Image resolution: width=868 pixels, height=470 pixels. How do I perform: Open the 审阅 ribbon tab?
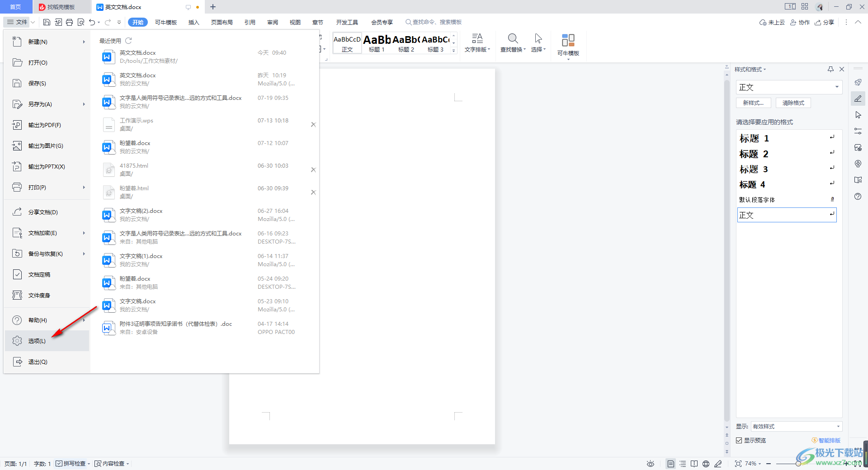pos(273,22)
